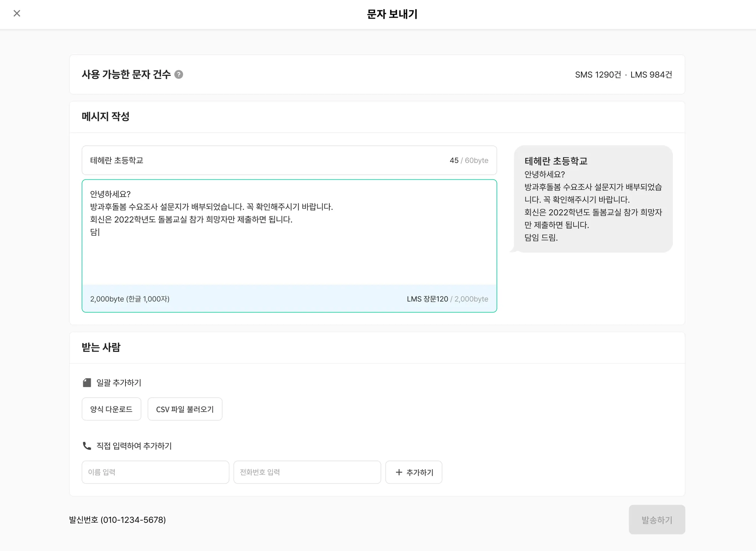The image size is (756, 551).
Task: Click the SMS 1290건 remaining count
Action: [x=598, y=75]
